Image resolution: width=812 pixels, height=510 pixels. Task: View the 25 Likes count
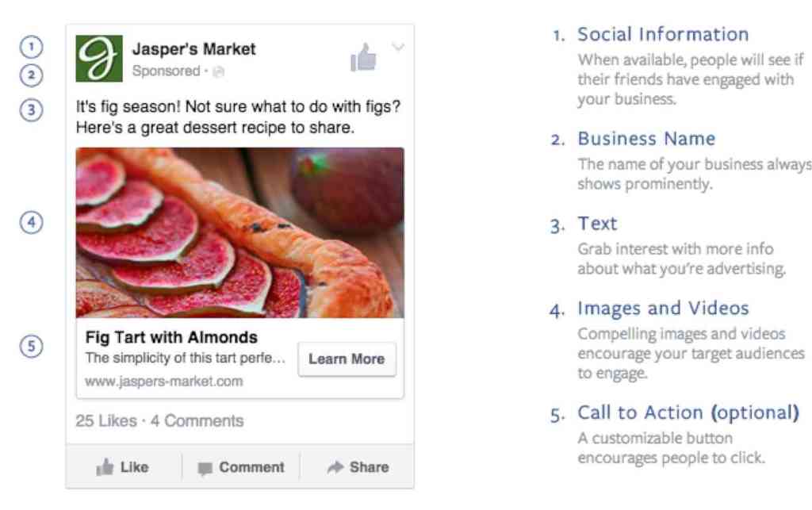pyautogui.click(x=105, y=421)
